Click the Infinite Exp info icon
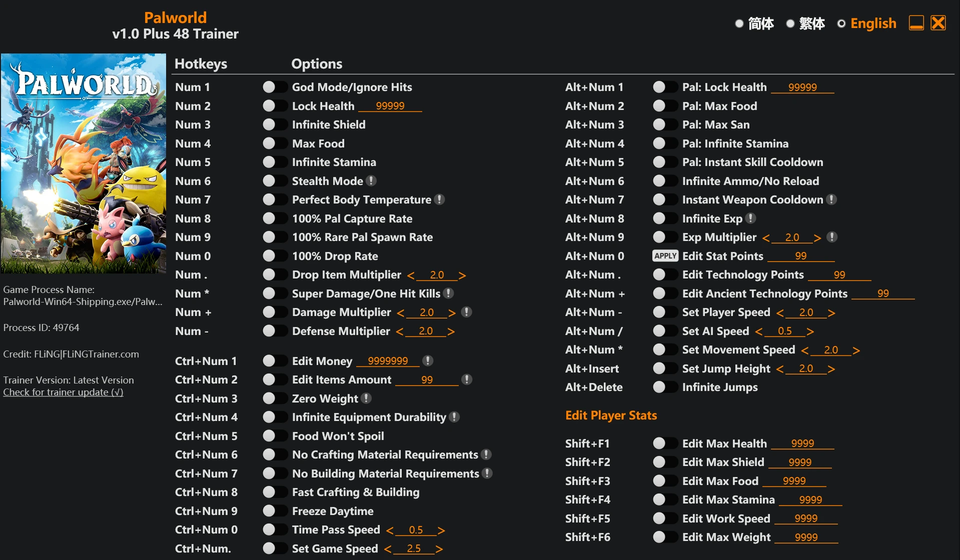 (750, 218)
